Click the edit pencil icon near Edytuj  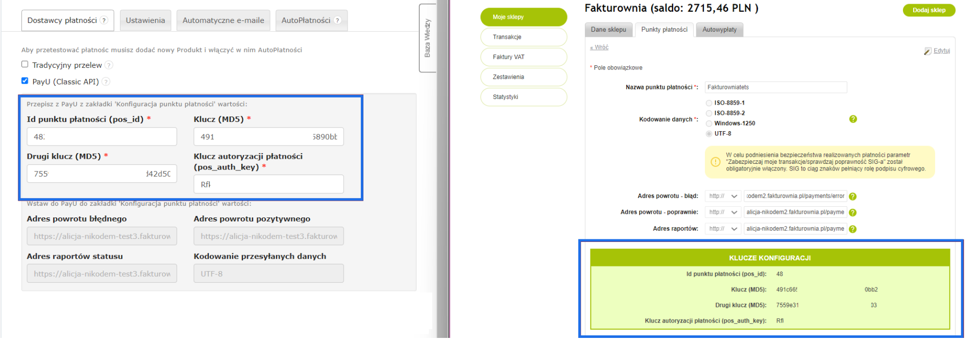click(x=927, y=51)
